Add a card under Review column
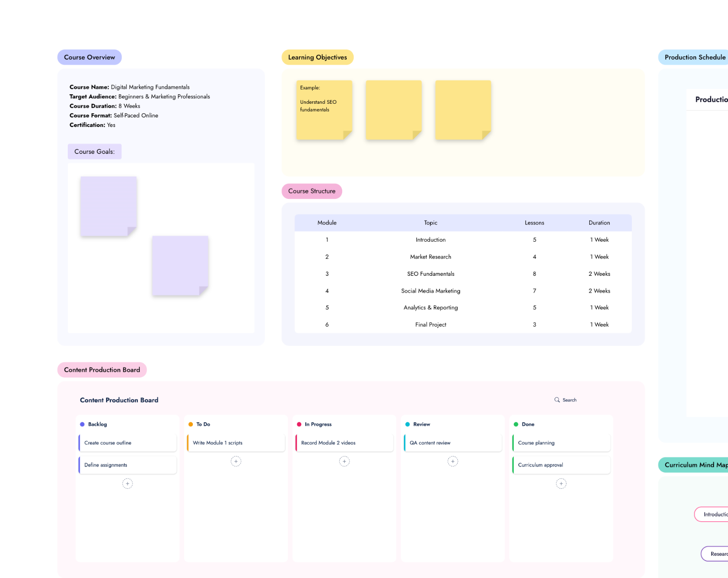The width and height of the screenshot is (728, 578). click(x=453, y=461)
